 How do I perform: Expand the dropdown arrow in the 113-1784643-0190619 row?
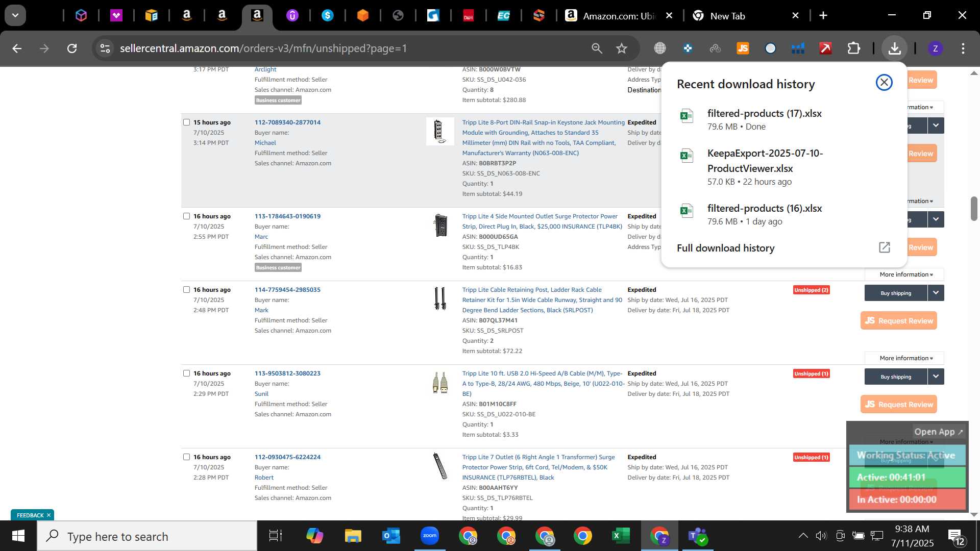(x=936, y=219)
